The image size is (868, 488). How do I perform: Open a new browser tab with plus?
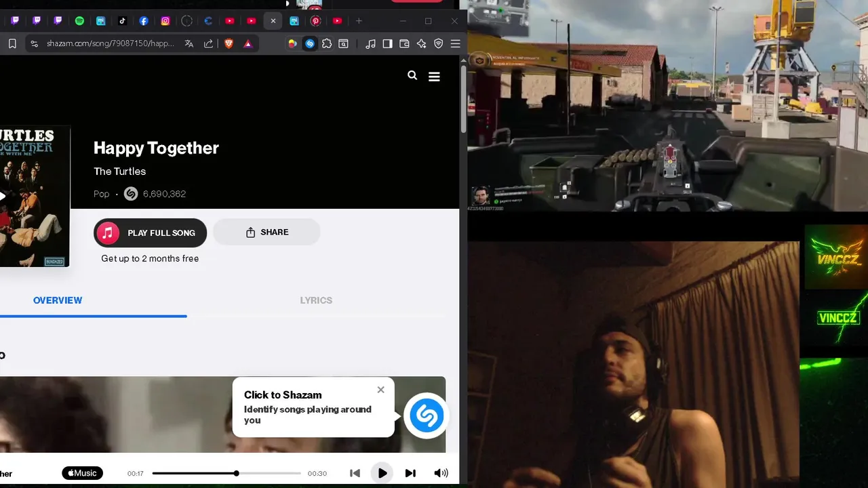click(359, 21)
